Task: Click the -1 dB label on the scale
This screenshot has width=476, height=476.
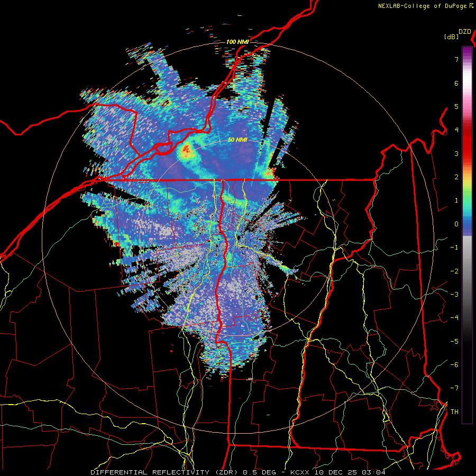Action: [x=454, y=248]
